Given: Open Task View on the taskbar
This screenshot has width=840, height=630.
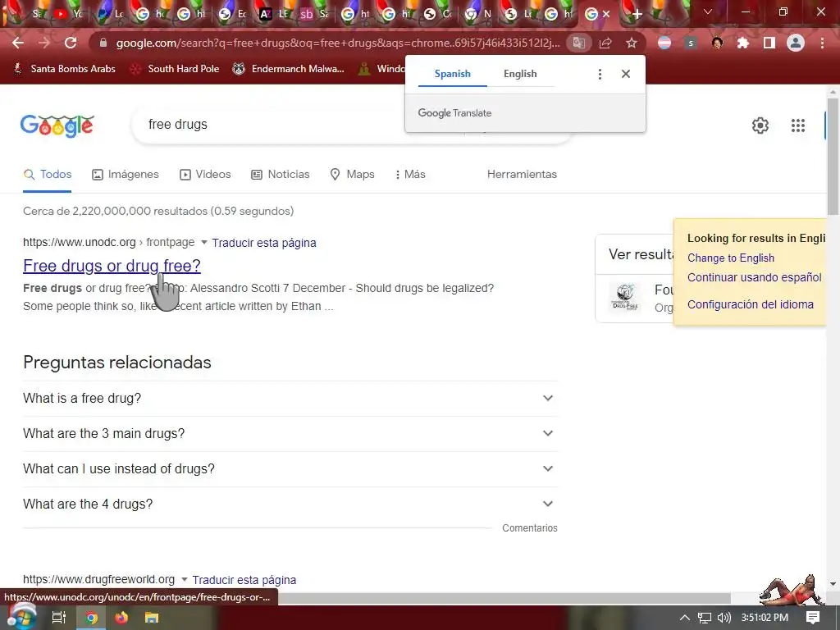Looking at the screenshot, I should pyautogui.click(x=59, y=618).
